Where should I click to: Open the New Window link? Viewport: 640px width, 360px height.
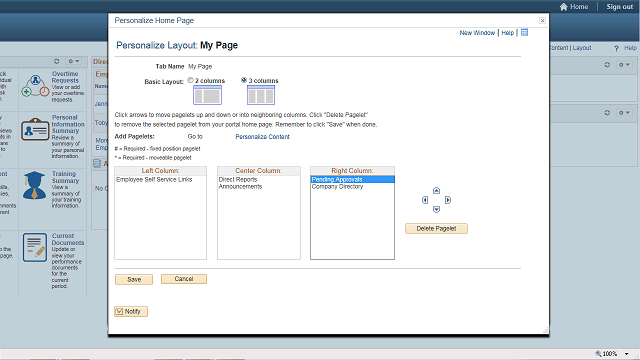point(477,33)
